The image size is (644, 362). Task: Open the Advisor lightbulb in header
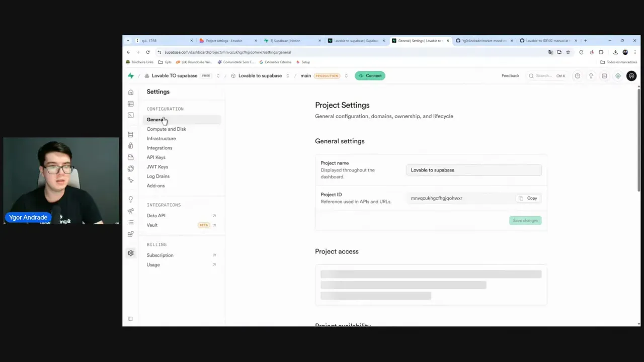591,76
